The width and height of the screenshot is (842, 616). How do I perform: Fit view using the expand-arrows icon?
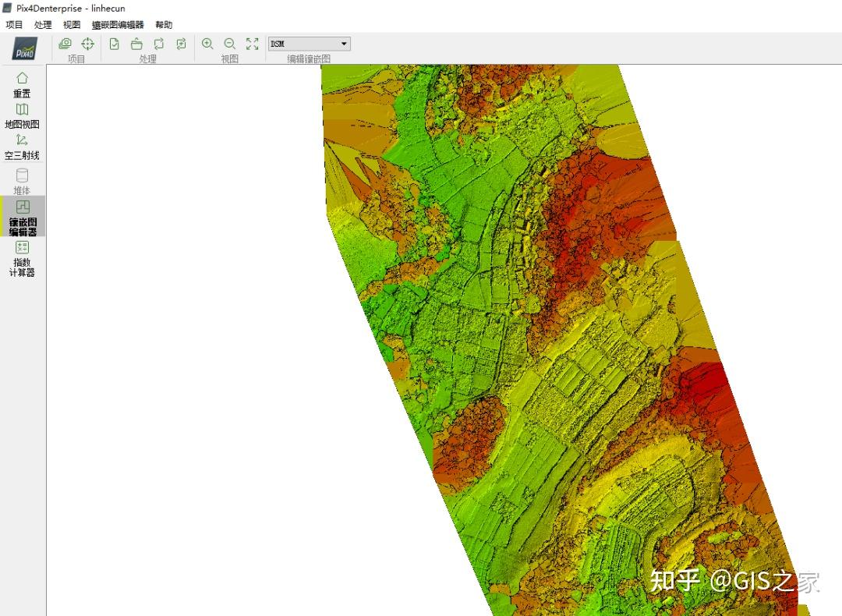tap(252, 44)
